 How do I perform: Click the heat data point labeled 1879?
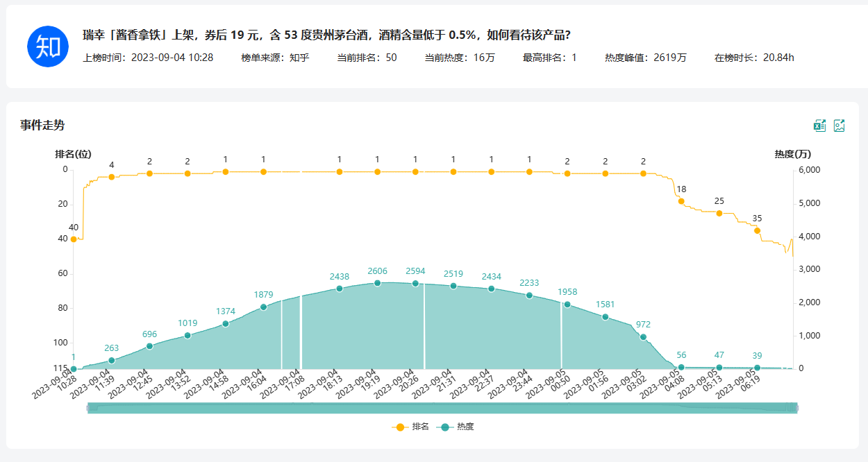point(263,307)
